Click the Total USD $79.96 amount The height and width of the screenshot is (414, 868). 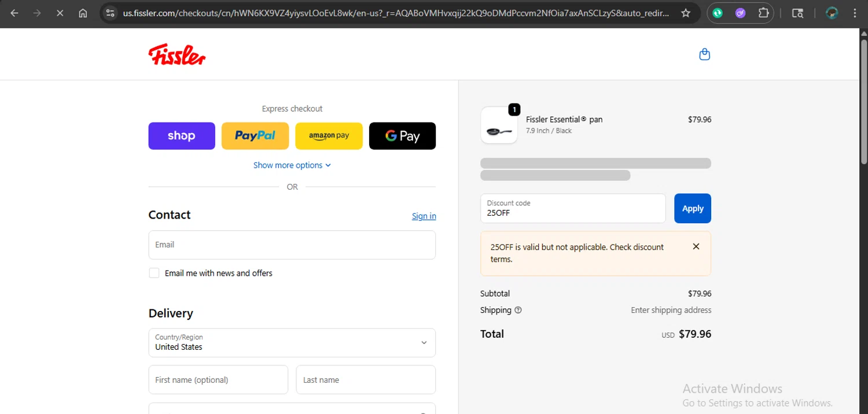tap(686, 334)
